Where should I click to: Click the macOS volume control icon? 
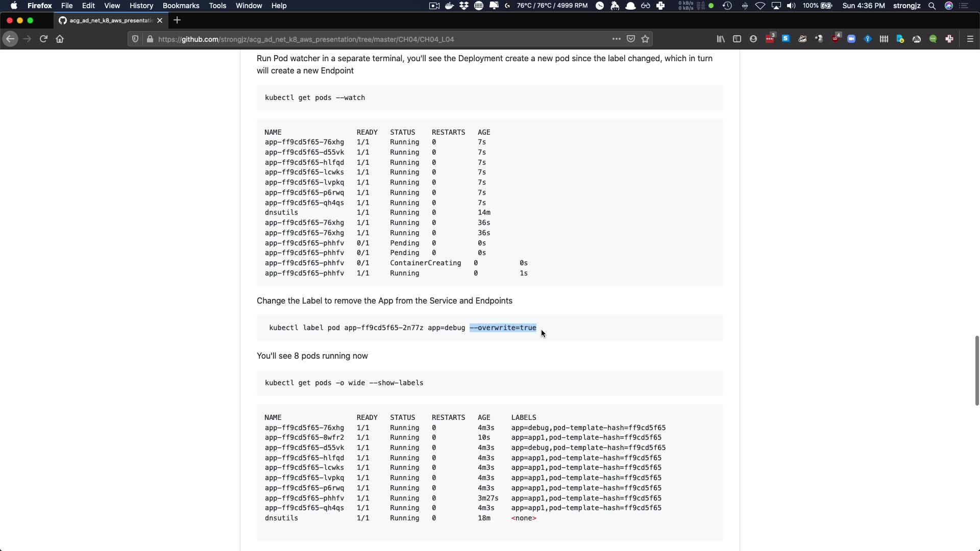pos(791,6)
